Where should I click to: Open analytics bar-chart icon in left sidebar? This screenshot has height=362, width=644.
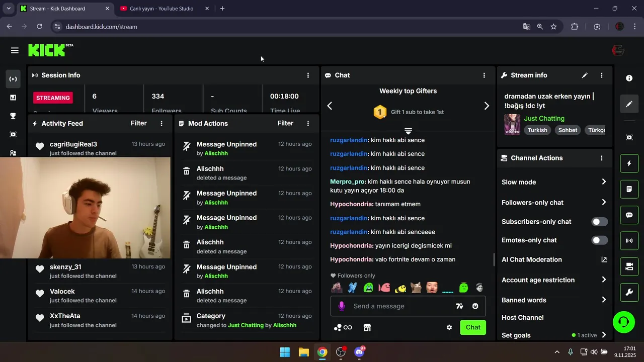(13, 98)
